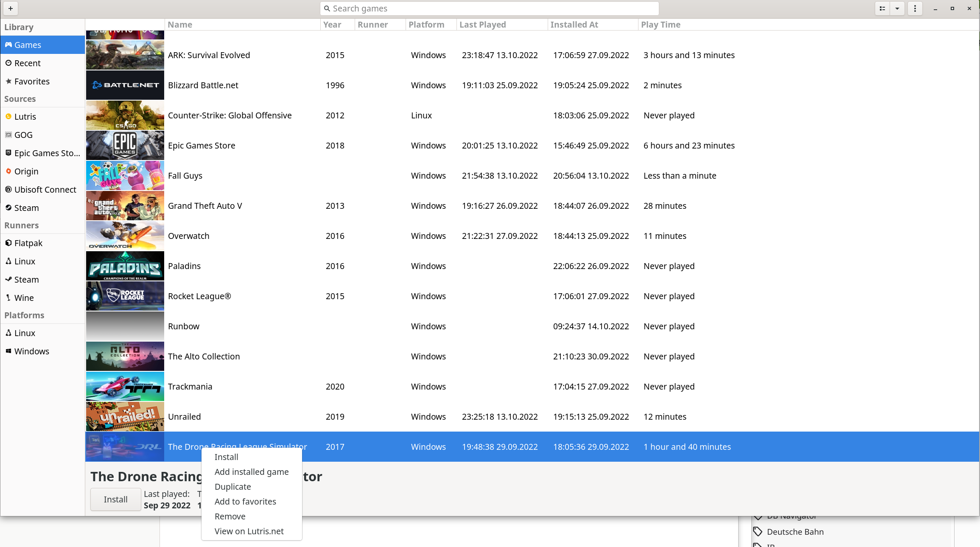Click the add game plus button
This screenshot has height=547, width=980.
click(11, 8)
